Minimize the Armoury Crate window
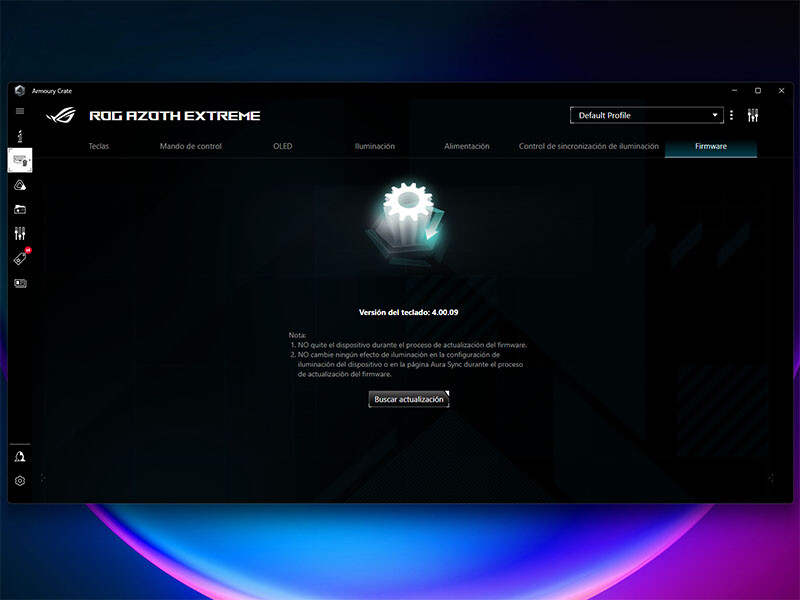 (x=734, y=91)
